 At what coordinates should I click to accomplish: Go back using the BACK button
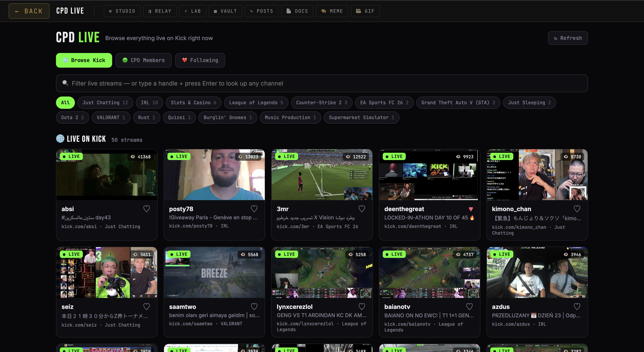(29, 11)
